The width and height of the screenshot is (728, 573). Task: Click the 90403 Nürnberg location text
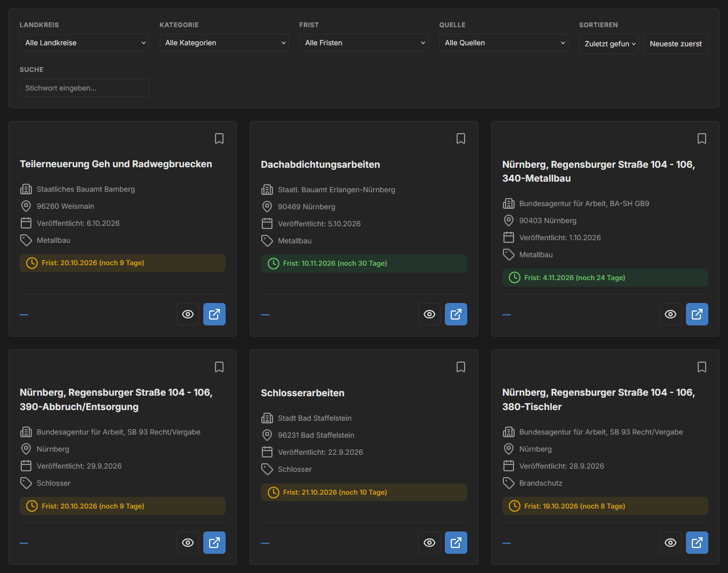548,220
